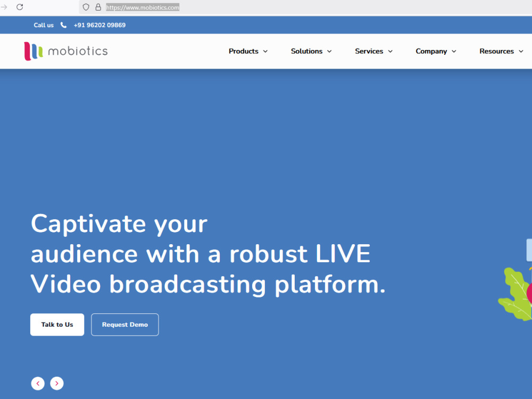Open the Resources menu
The image size is (532, 399).
(x=496, y=51)
